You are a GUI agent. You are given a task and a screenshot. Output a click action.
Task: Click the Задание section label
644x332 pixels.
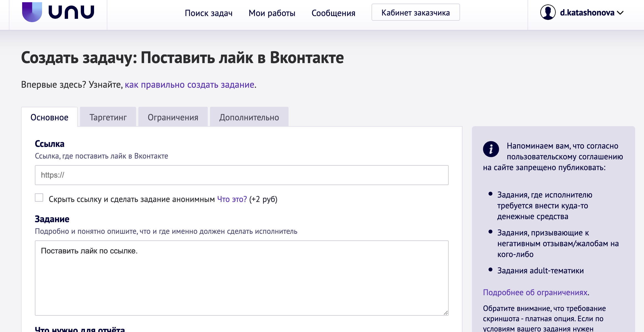point(52,219)
